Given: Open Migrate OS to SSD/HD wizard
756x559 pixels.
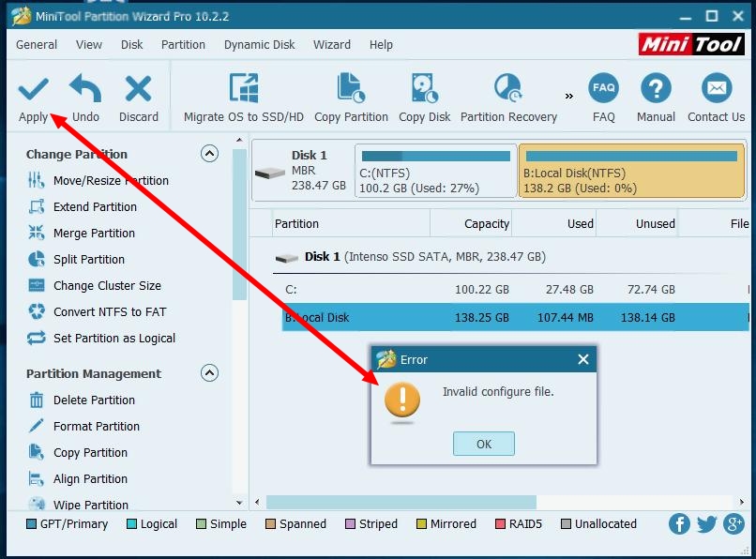Looking at the screenshot, I should (244, 98).
